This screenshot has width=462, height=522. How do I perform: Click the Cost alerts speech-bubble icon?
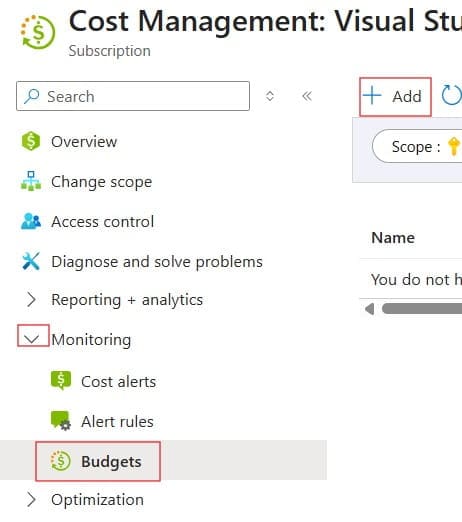click(61, 380)
